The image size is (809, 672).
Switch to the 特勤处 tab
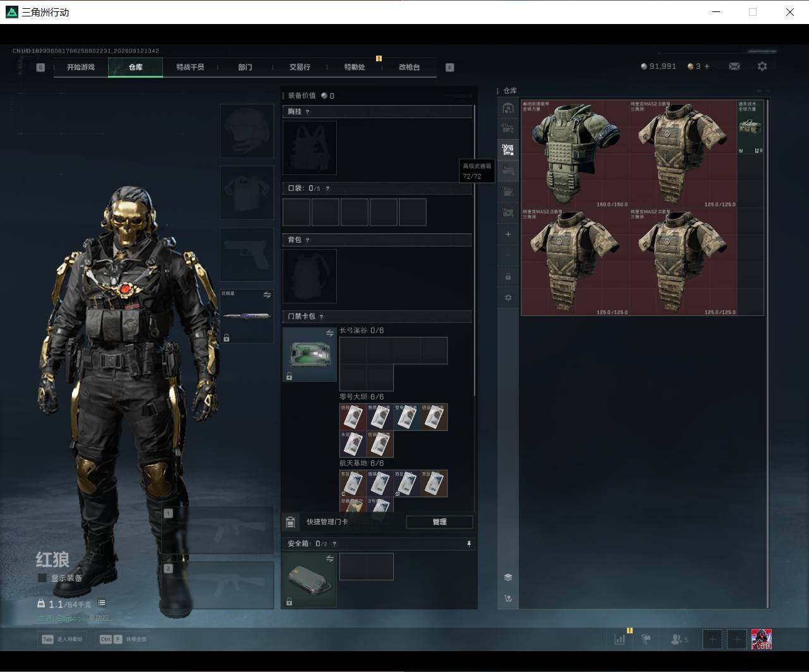pos(355,67)
